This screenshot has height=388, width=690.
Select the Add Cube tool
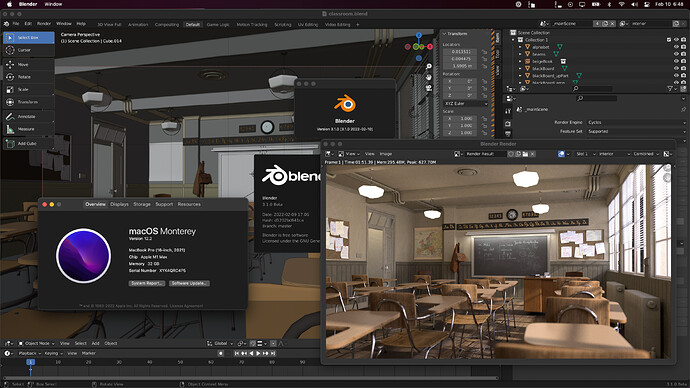(x=29, y=143)
